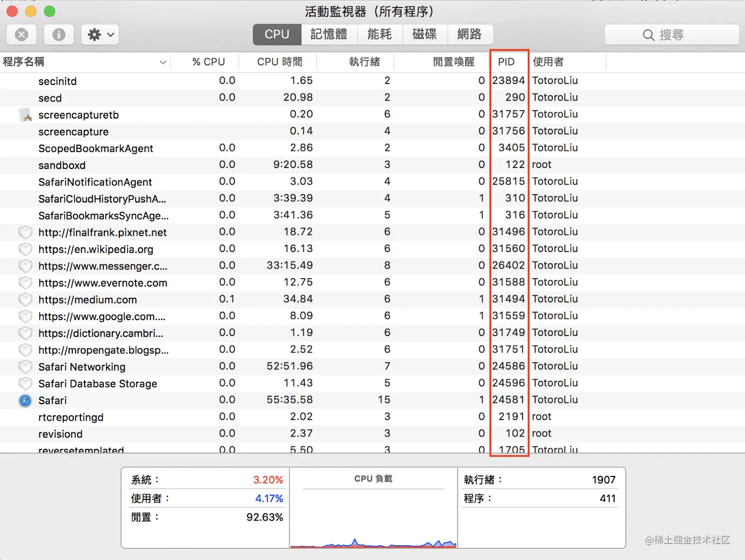Select the revisiond process row
Screen dimensions: 745x560
click(x=372, y=434)
